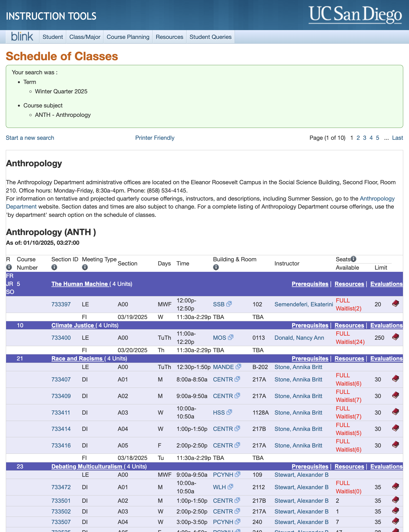
Task: Click info icon under Building & Room
Action: 216,267
